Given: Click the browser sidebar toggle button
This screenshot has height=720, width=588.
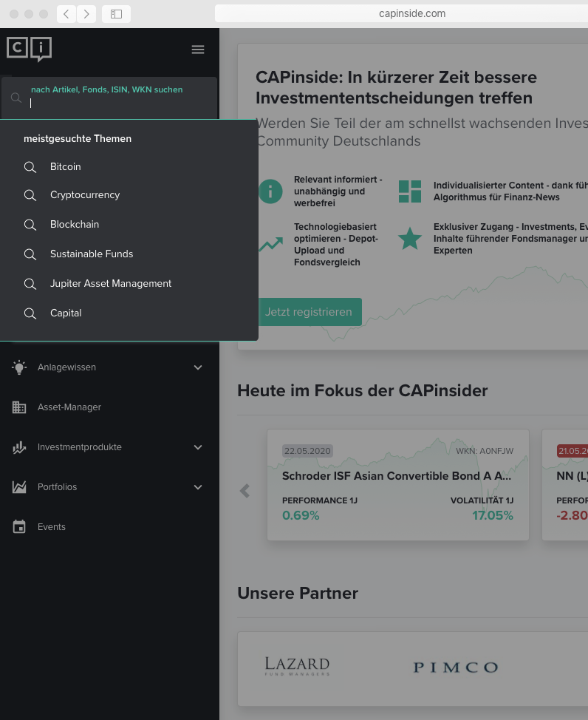Looking at the screenshot, I should [x=116, y=14].
